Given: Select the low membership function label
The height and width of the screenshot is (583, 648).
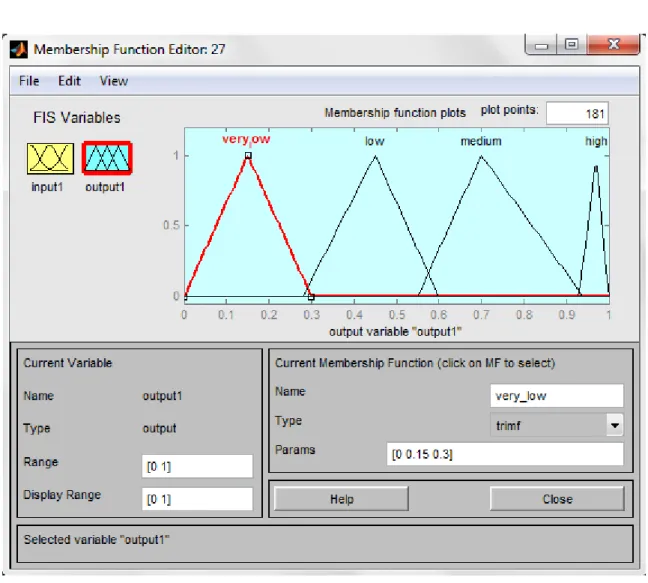Looking at the screenshot, I should coord(374,141).
